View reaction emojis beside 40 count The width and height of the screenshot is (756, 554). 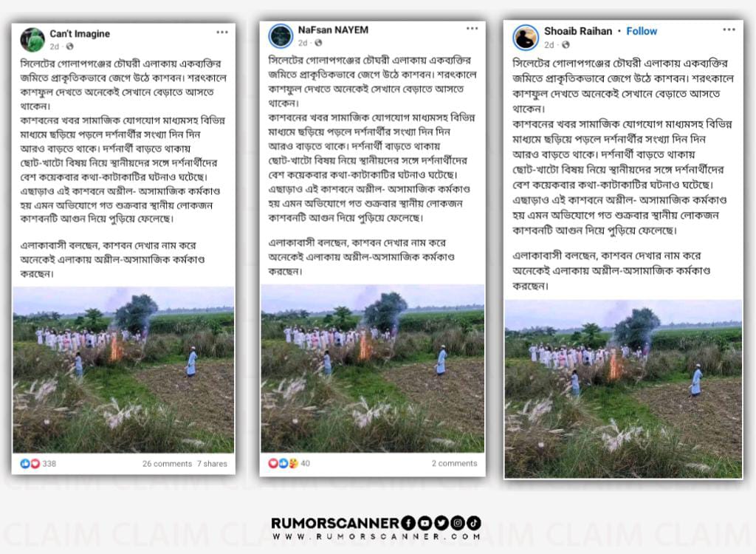tap(283, 463)
